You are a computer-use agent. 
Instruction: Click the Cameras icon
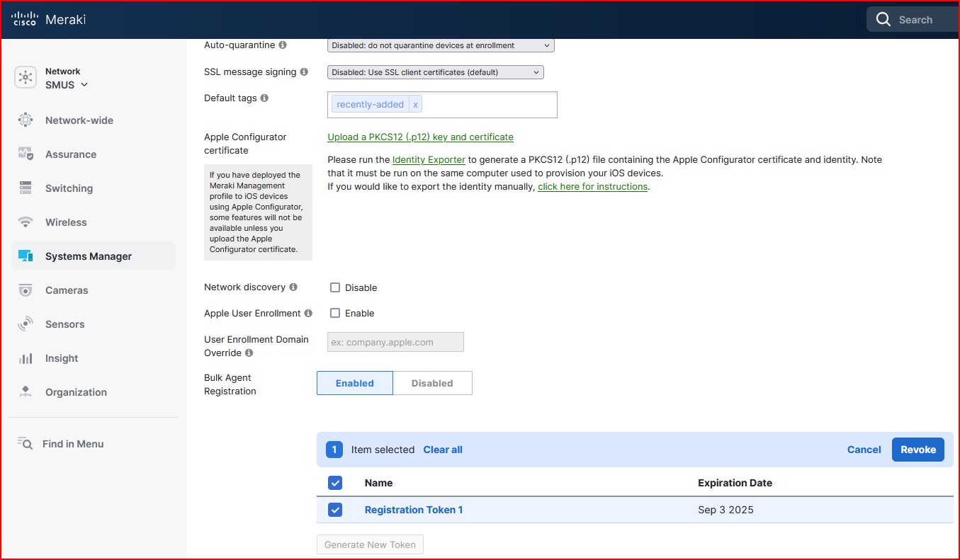[26, 290]
